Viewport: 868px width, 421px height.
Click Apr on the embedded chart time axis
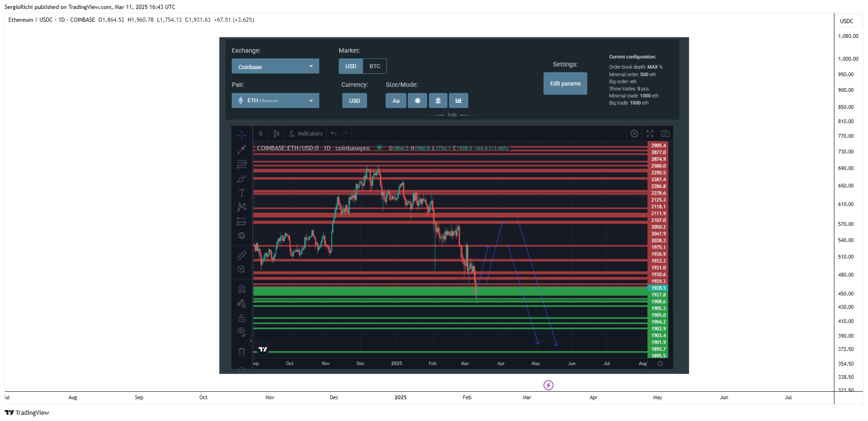(x=501, y=364)
